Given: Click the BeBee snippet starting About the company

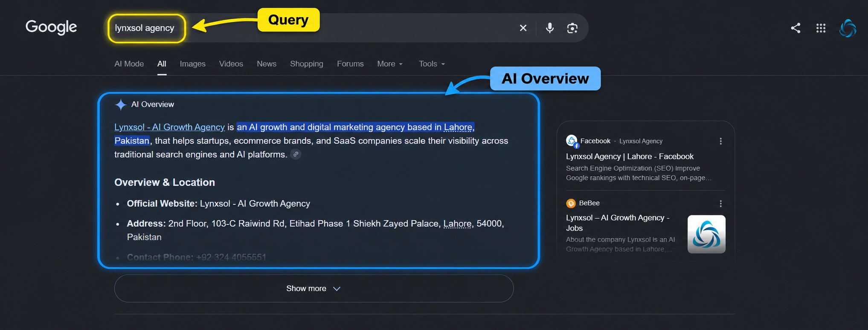Looking at the screenshot, I should tap(621, 244).
